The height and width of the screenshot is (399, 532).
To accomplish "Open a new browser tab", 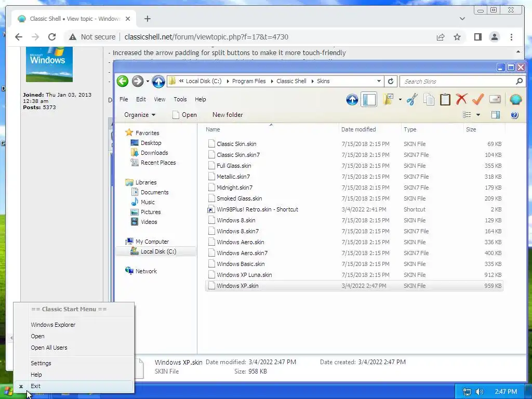I will tap(147, 19).
